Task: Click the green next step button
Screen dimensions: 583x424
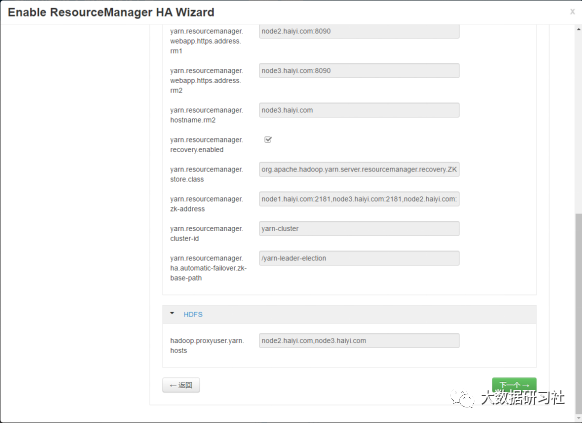Action: coord(514,385)
